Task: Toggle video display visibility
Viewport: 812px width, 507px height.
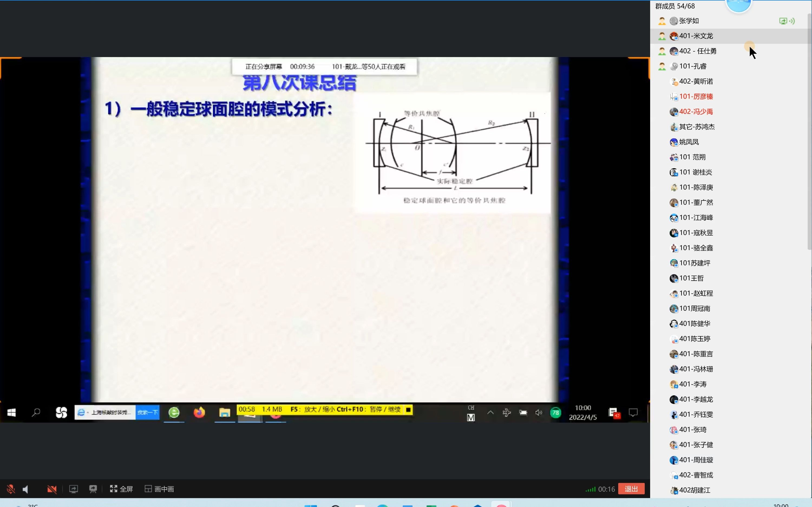Action: tap(52, 489)
